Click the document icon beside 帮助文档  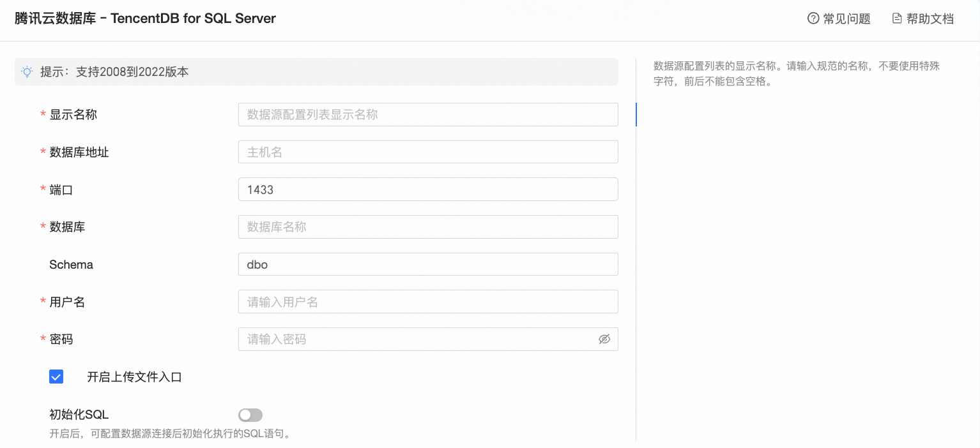coord(897,19)
